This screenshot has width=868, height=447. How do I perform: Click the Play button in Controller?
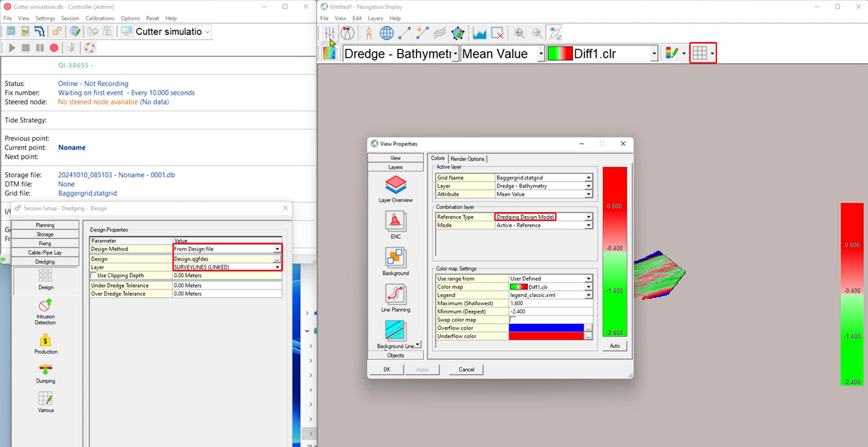point(12,48)
